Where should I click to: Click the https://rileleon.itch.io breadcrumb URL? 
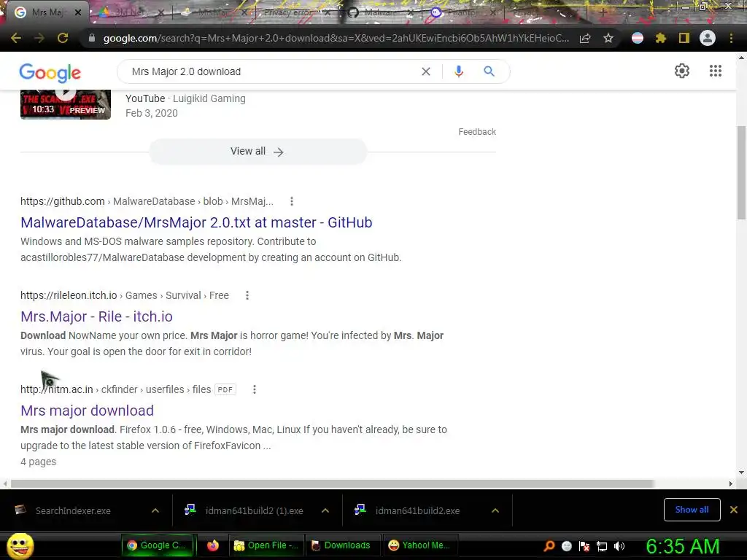pyautogui.click(x=69, y=295)
